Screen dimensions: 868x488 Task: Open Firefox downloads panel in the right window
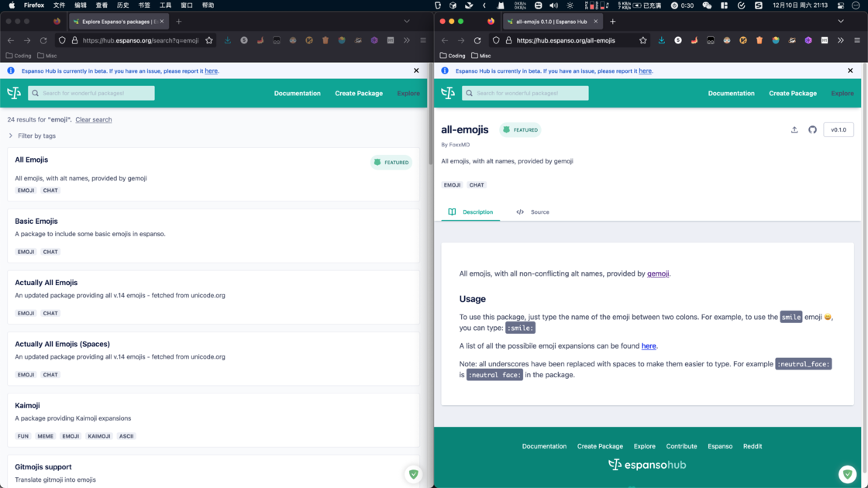pos(661,40)
